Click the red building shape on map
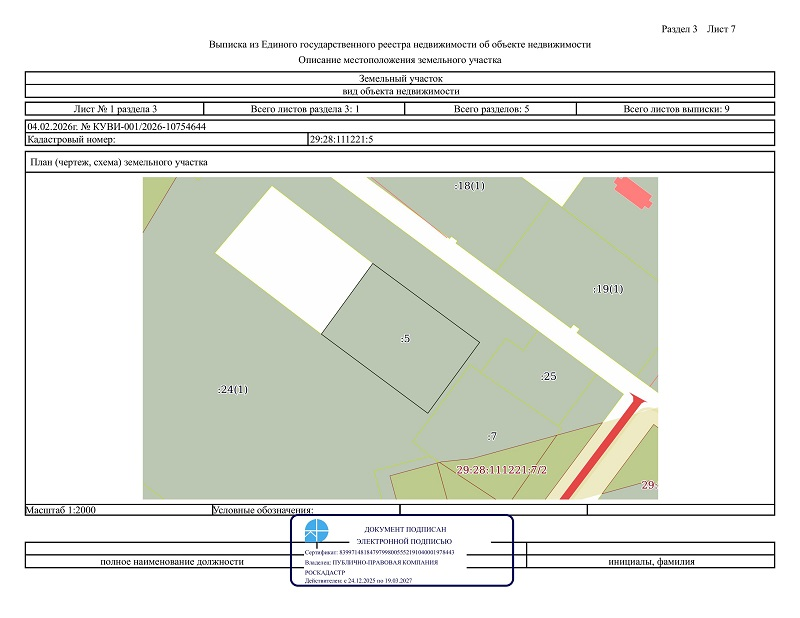The height and width of the screenshot is (618, 800). 632,192
